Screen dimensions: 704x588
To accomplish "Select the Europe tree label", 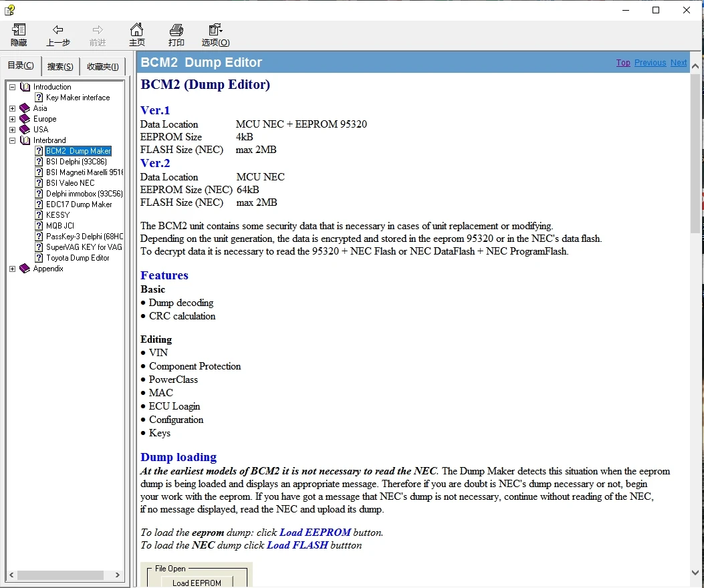I will tap(45, 119).
